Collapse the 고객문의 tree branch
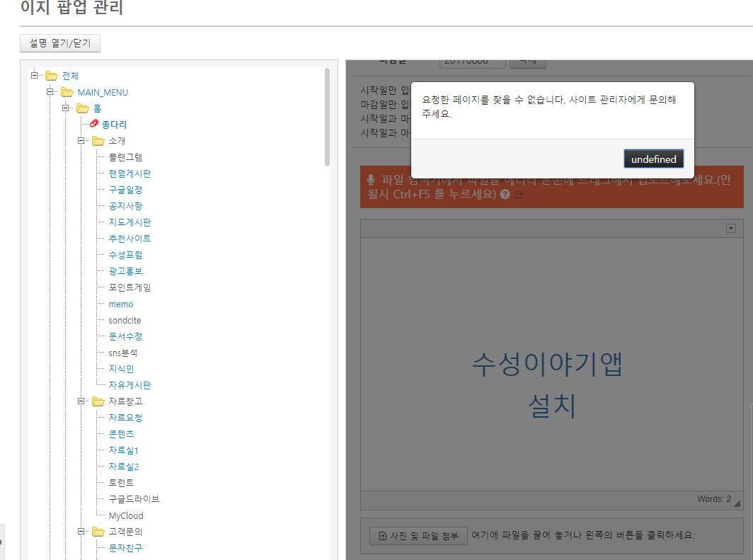Viewport: 753px width, 560px height. coord(81,531)
